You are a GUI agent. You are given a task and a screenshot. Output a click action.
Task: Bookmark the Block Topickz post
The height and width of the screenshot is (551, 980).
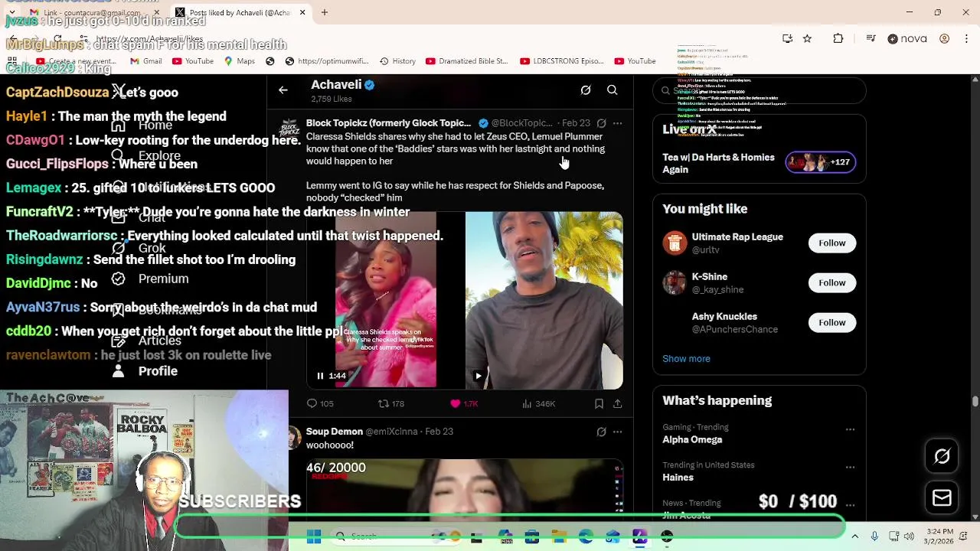click(x=599, y=403)
